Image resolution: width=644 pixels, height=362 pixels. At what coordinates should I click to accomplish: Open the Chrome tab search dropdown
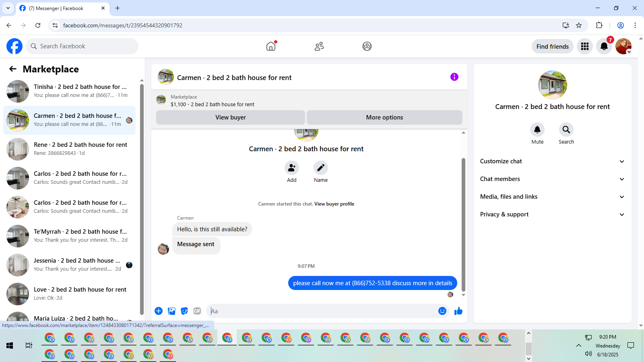(8, 8)
